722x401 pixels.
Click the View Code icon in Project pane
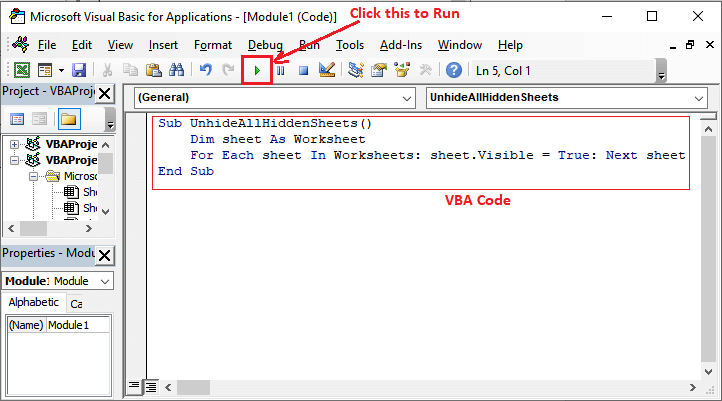point(17,119)
